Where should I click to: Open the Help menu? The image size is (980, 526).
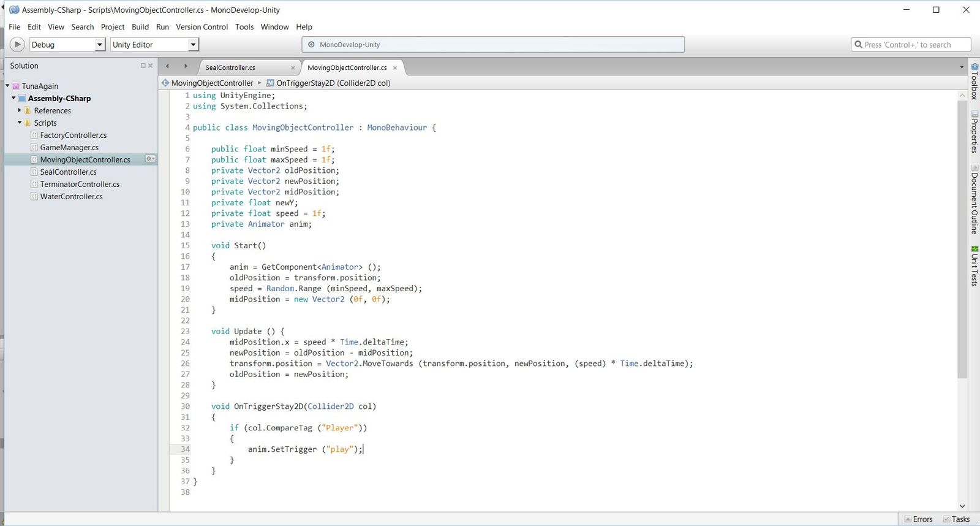pos(304,27)
